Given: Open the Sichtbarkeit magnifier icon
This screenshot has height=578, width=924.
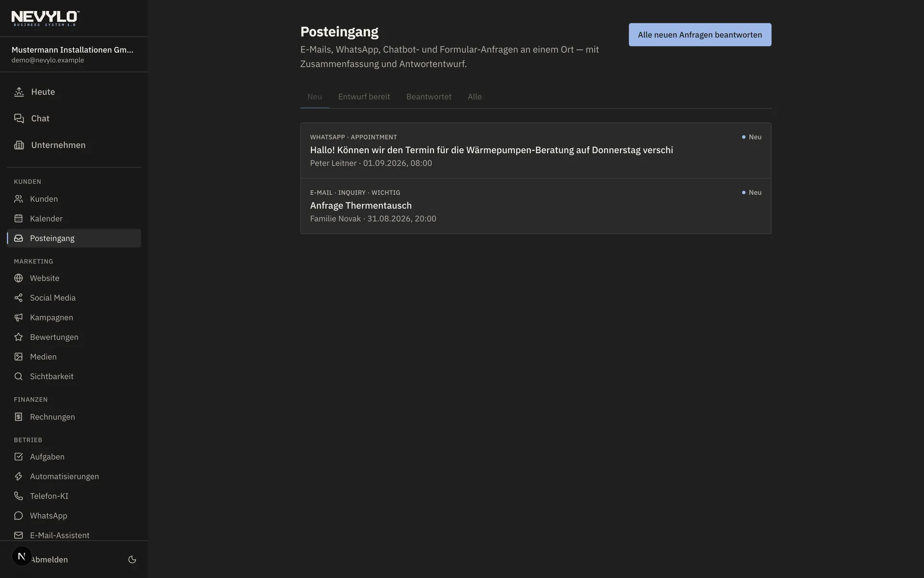Looking at the screenshot, I should click(18, 376).
